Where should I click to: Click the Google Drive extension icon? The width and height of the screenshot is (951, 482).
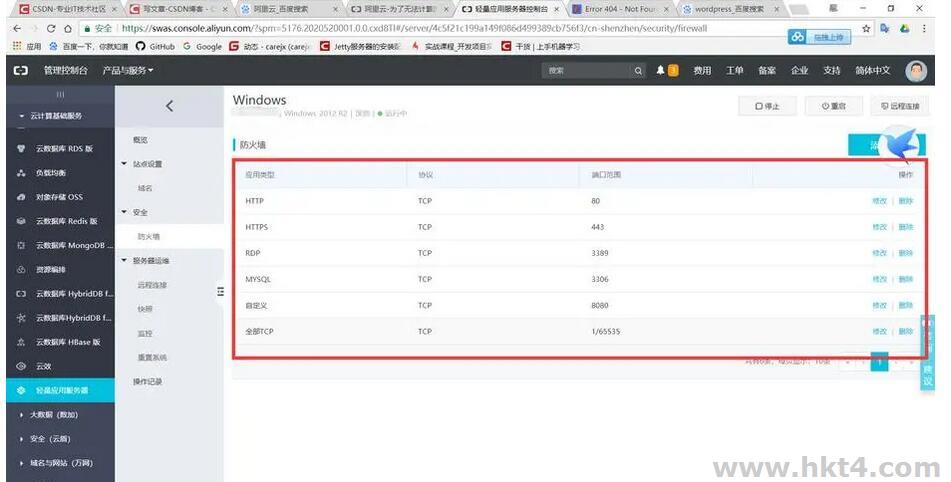tap(904, 28)
